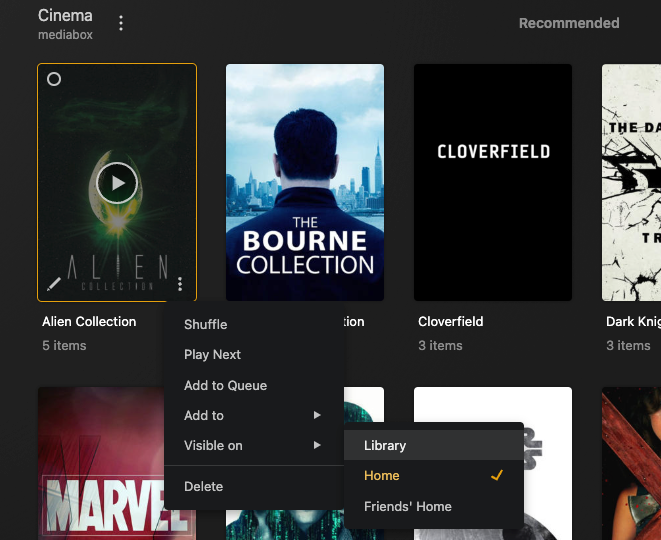Select the Alien Collection with its circle checkbox
The width and height of the screenshot is (661, 540).
pos(54,79)
